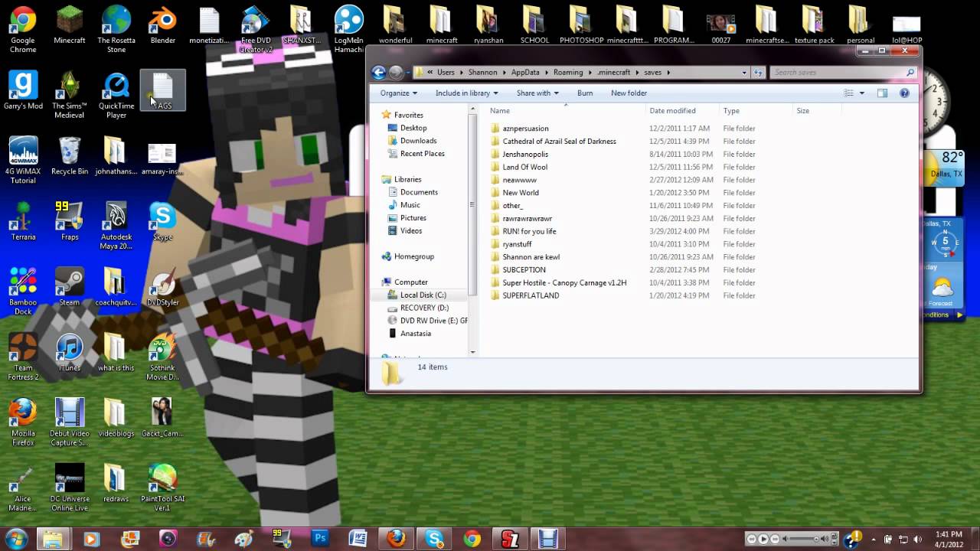Open the Explorer help question-mark icon
The width and height of the screenshot is (980, 551).
904,93
